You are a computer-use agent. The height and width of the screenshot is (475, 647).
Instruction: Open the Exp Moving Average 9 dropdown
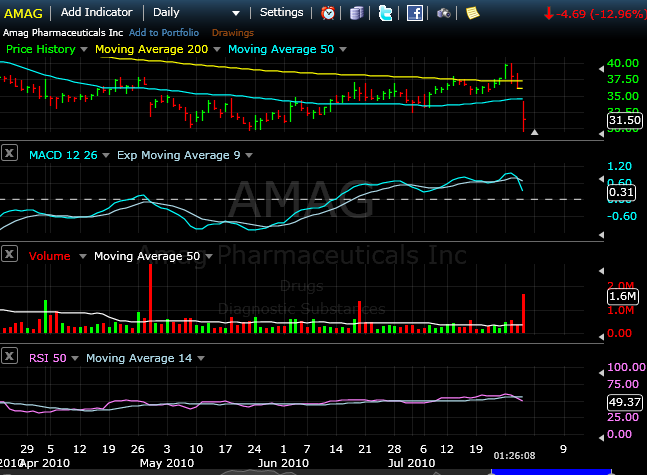[x=250, y=155]
